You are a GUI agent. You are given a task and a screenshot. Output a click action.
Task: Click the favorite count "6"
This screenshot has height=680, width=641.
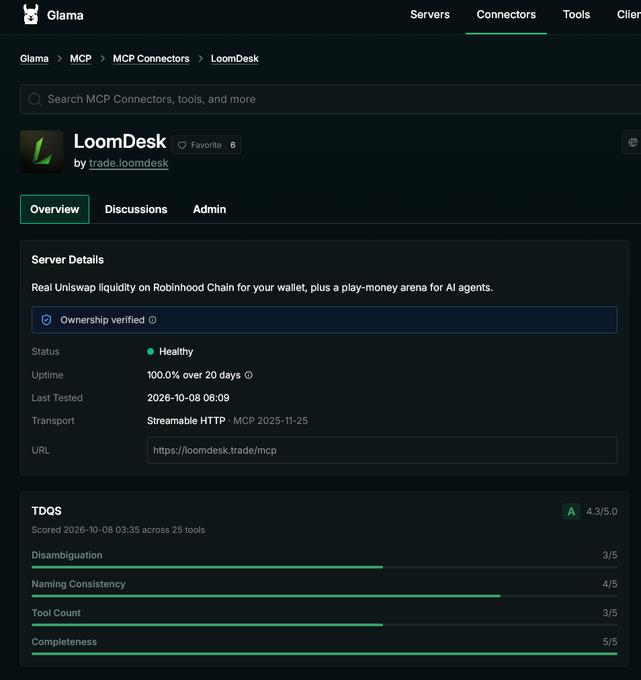coord(233,145)
